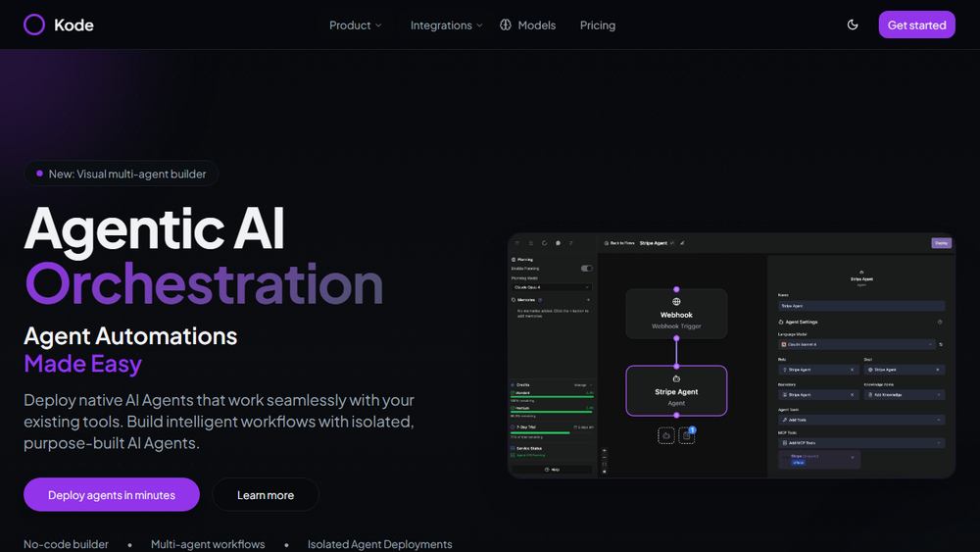980x552 pixels.
Task: Click the 'Agent Automations' heading
Action: [130, 336]
